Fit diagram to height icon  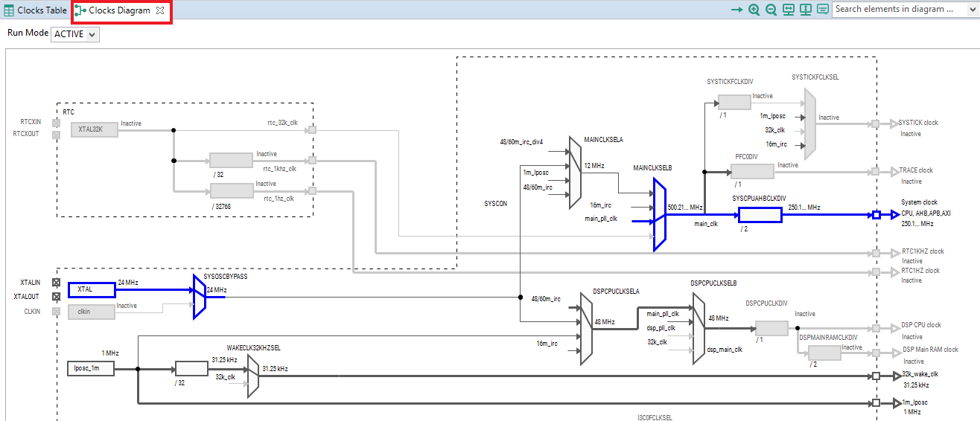[x=805, y=10]
